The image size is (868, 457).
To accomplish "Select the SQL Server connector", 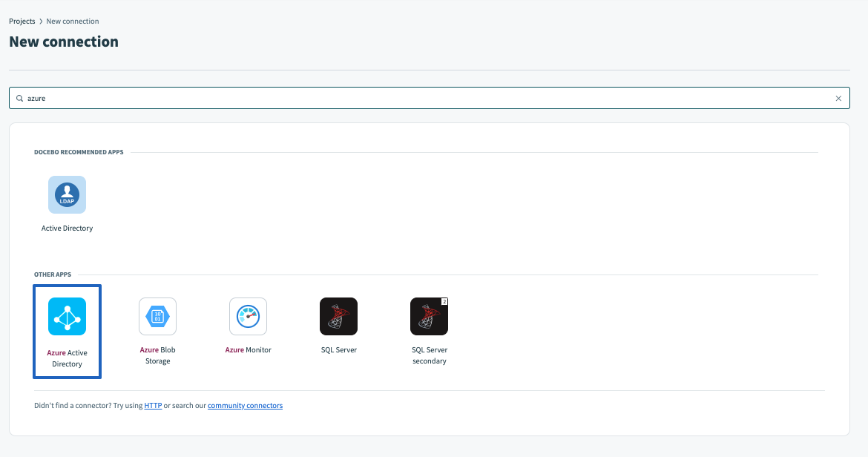I will coord(338,316).
